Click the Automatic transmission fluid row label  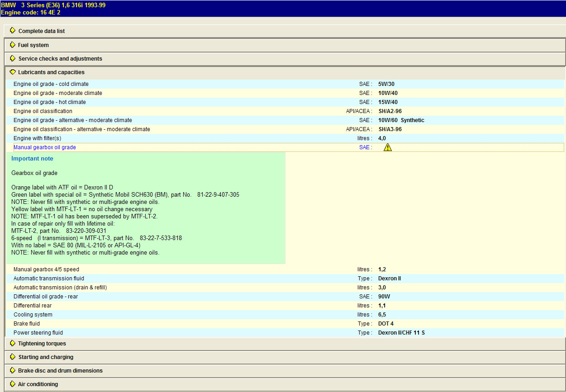click(49, 279)
